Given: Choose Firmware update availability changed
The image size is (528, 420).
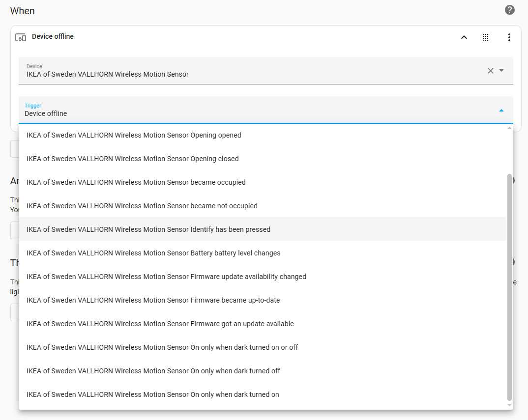Looking at the screenshot, I should point(166,277).
